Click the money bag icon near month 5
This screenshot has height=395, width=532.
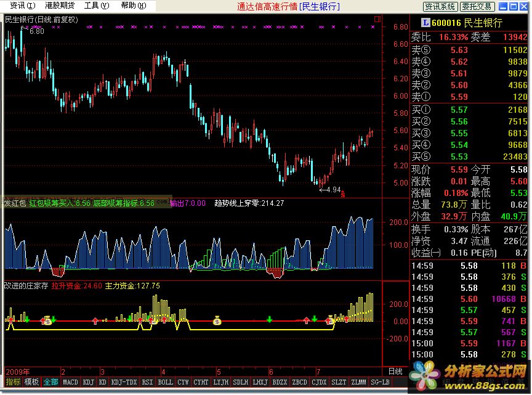217,320
